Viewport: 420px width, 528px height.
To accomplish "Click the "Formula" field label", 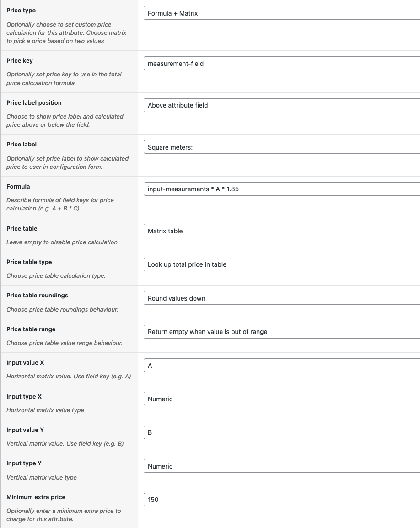I will (18, 187).
